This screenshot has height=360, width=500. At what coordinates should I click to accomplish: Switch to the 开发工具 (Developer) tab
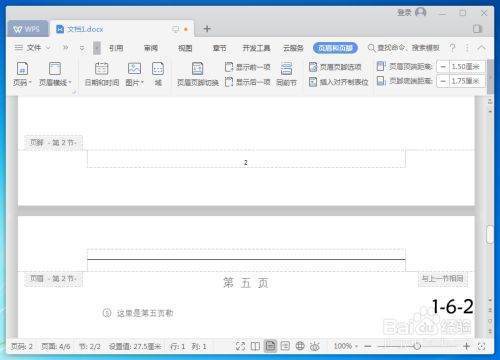(256, 48)
